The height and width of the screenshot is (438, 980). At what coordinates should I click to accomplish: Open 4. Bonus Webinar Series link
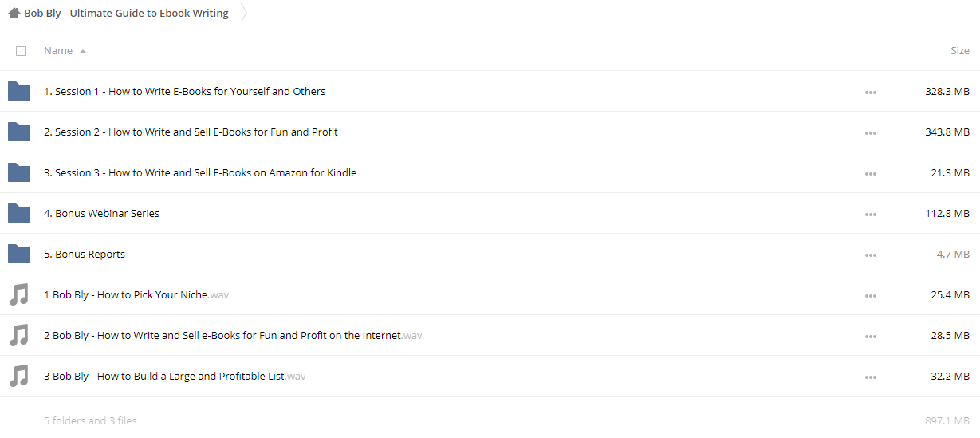101,213
